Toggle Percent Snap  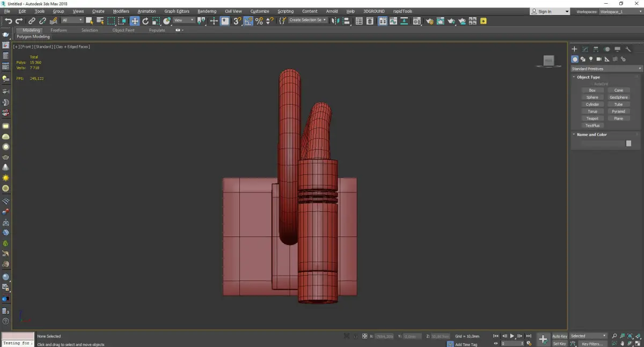pos(259,21)
